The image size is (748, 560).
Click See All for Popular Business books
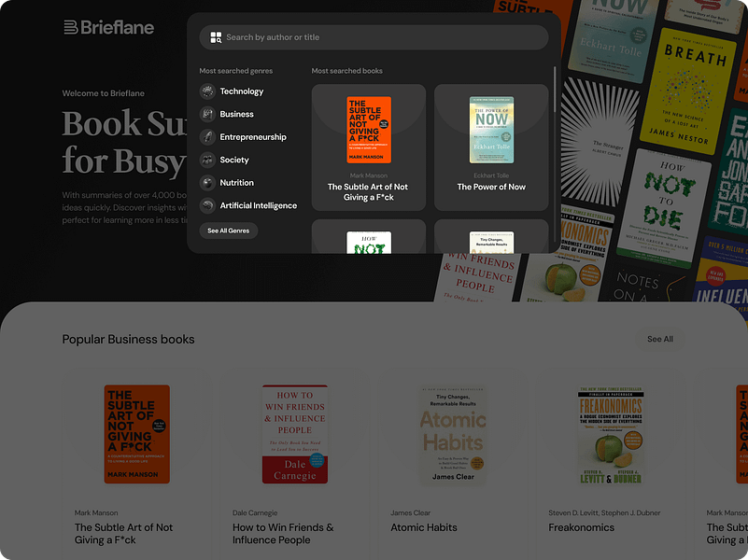[x=660, y=340]
